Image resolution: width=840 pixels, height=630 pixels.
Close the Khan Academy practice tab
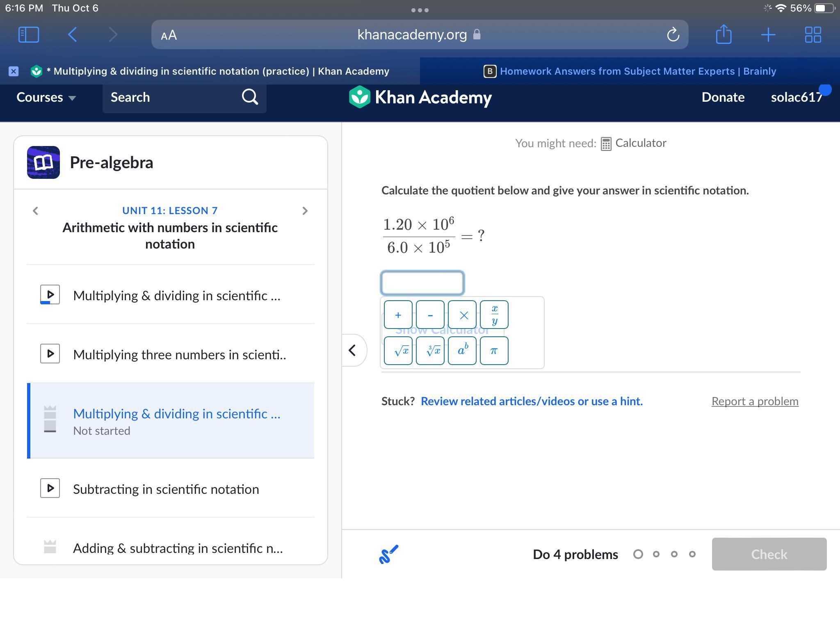(14, 71)
